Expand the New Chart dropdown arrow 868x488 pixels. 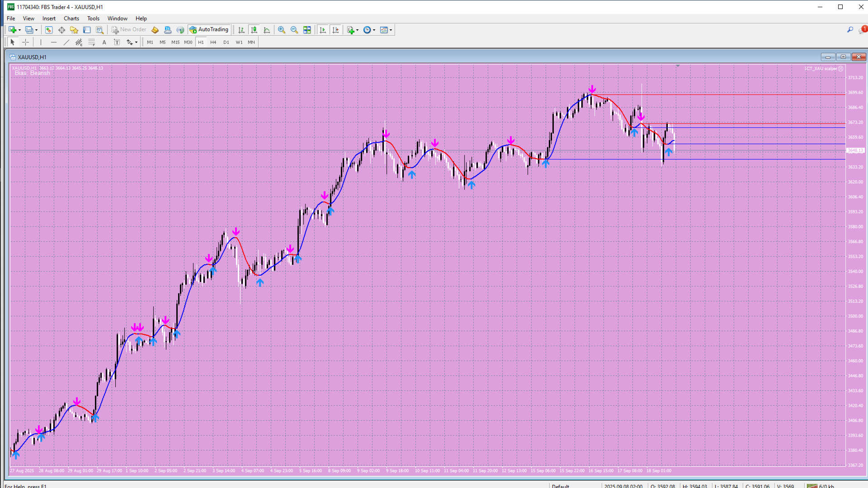click(19, 30)
